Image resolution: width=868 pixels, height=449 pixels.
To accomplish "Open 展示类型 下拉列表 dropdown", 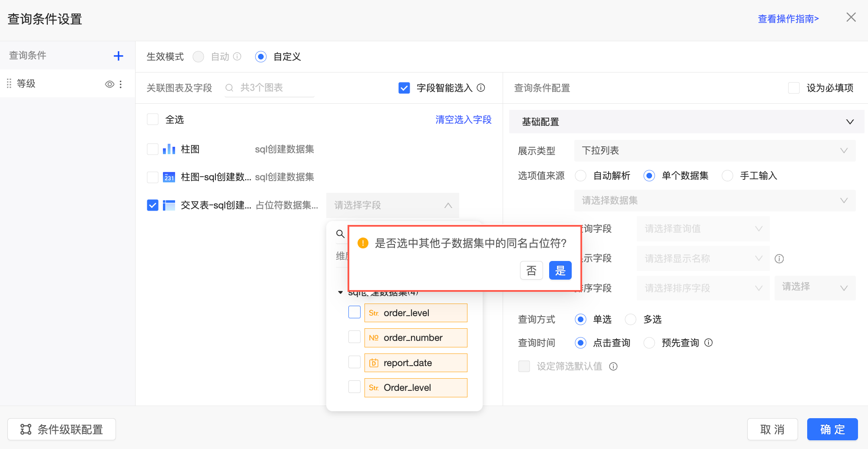I will click(x=715, y=151).
